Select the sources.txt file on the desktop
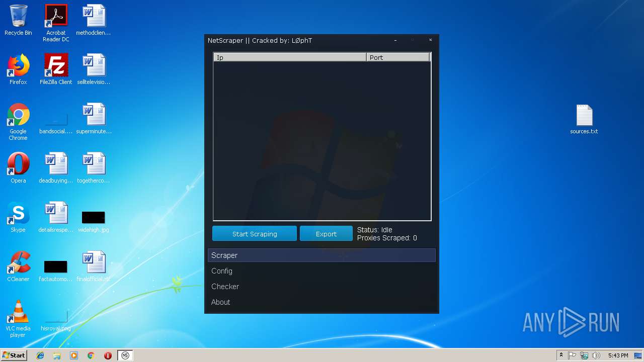Image resolution: width=644 pixels, height=362 pixels. (584, 119)
